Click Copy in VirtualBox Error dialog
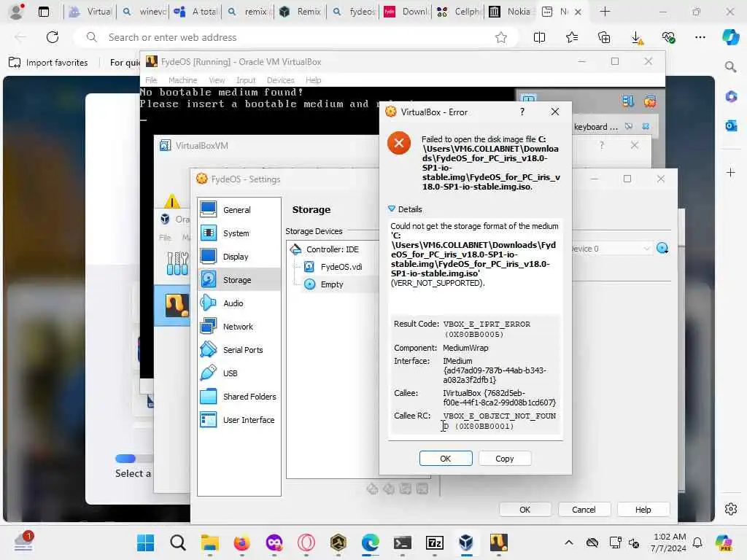This screenshot has height=560, width=747. 505,458
